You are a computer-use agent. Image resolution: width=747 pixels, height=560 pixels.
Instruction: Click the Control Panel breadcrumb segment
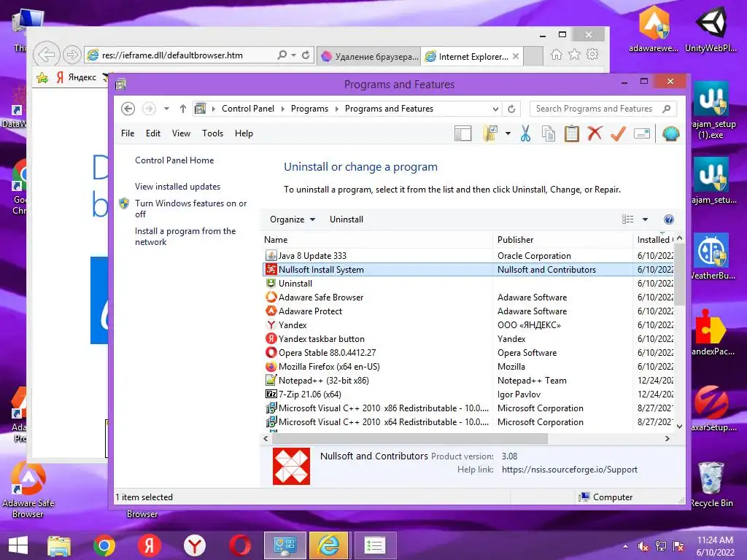pyautogui.click(x=248, y=109)
